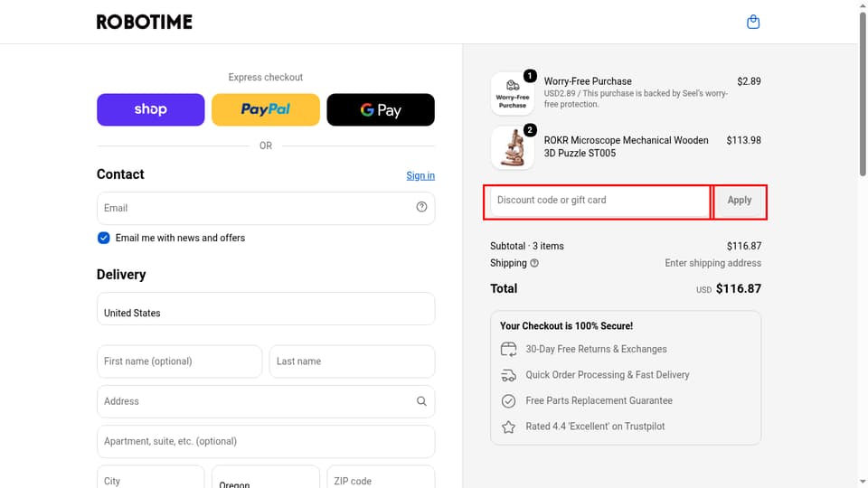Focus the Discount code or gift card field
Image resolution: width=868 pixels, height=488 pixels.
(599, 201)
